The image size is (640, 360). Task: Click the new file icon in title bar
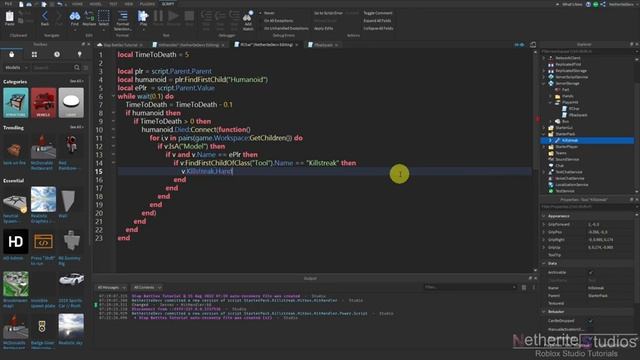pyautogui.click(x=21, y=4)
